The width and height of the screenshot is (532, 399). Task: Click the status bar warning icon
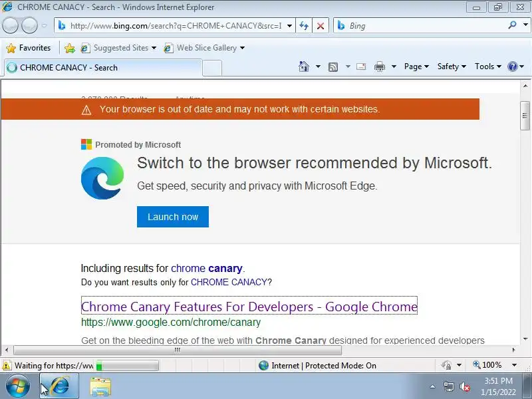point(7,366)
